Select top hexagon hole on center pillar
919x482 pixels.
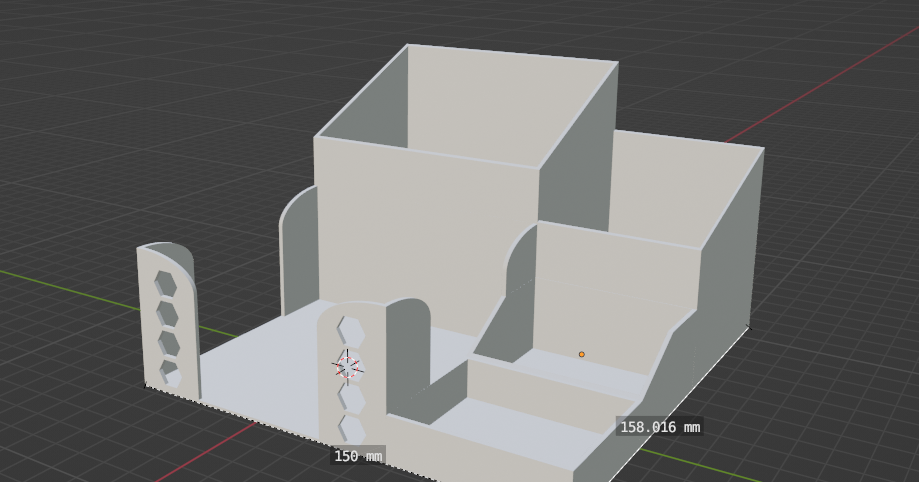pyautogui.click(x=350, y=330)
